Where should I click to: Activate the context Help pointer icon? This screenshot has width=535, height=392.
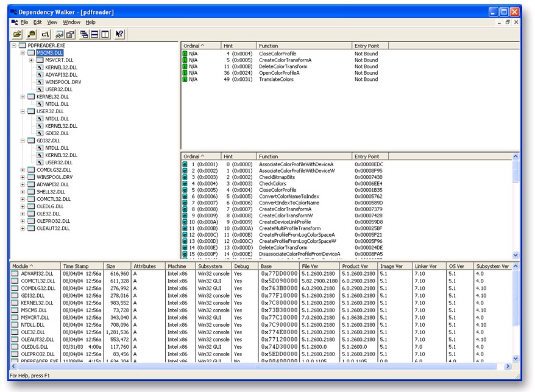[x=119, y=34]
